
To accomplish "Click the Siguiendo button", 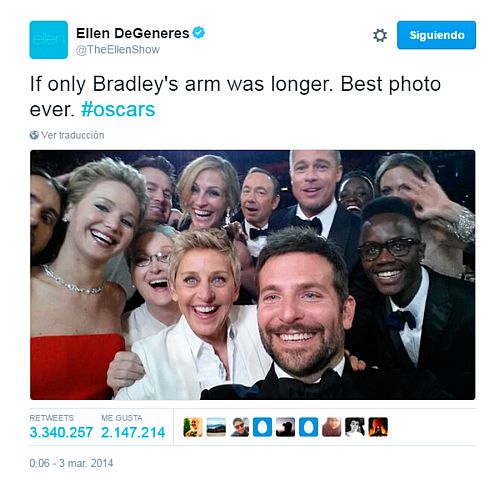I will [x=436, y=35].
